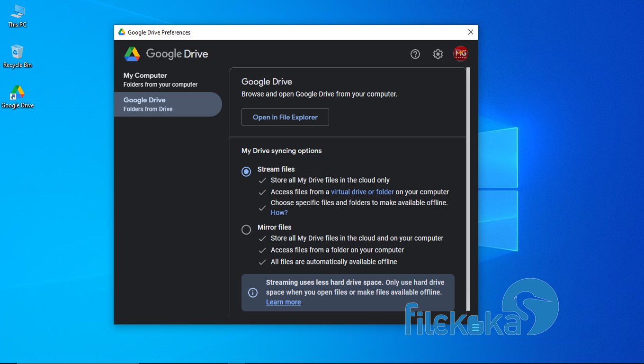
Task: Click the 'Google Drive Preferences' window title
Action: point(159,32)
